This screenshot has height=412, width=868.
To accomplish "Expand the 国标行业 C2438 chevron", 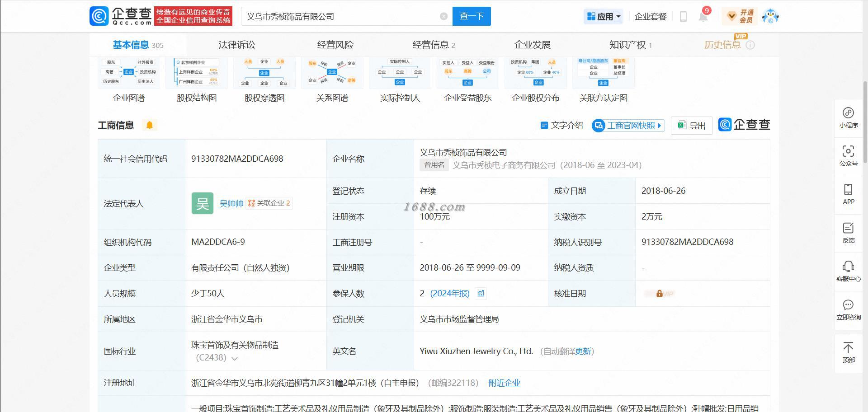I will [235, 358].
